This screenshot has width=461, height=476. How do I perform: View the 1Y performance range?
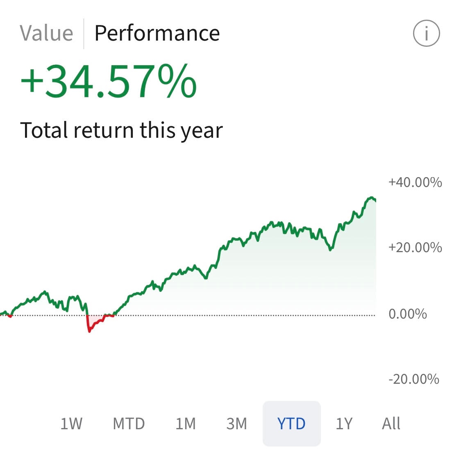(x=344, y=423)
